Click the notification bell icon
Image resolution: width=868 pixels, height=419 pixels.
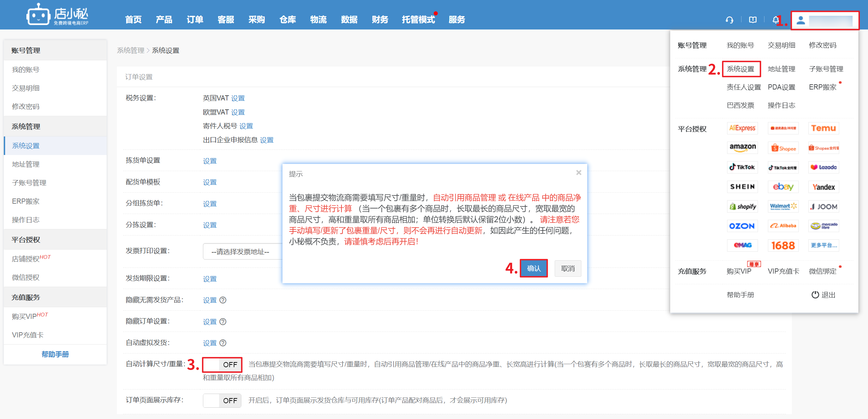(775, 20)
